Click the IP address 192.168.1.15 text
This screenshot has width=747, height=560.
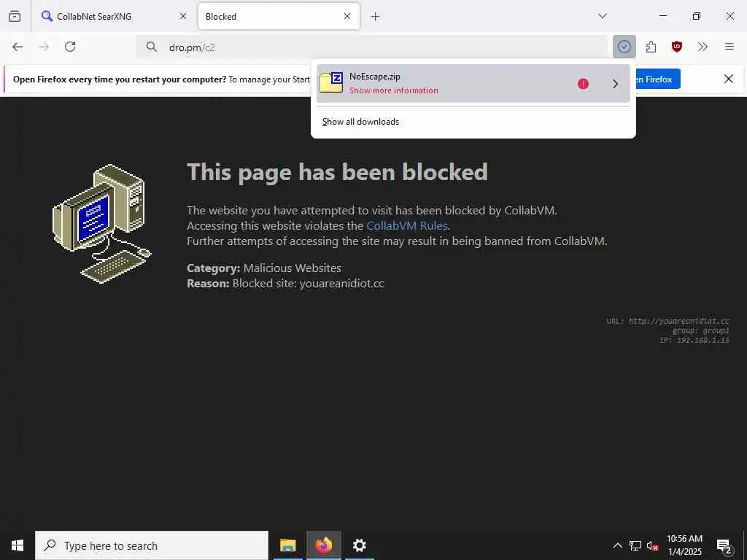[x=703, y=340]
